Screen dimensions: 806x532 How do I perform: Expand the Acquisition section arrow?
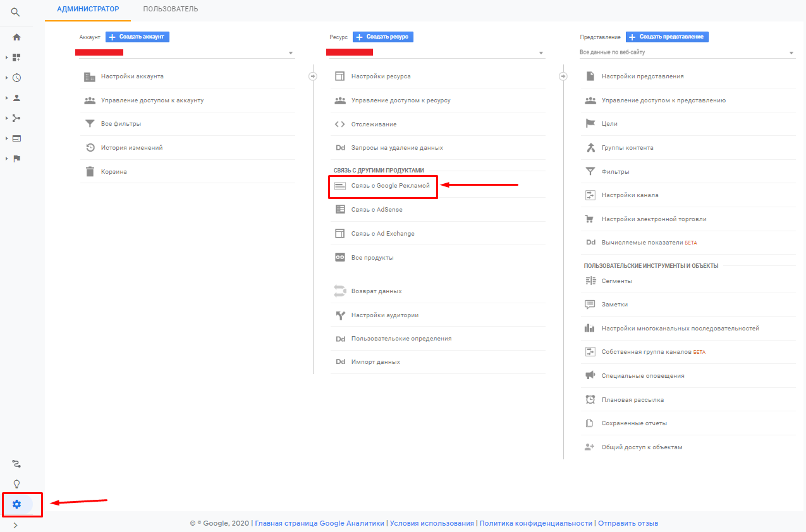(6, 118)
